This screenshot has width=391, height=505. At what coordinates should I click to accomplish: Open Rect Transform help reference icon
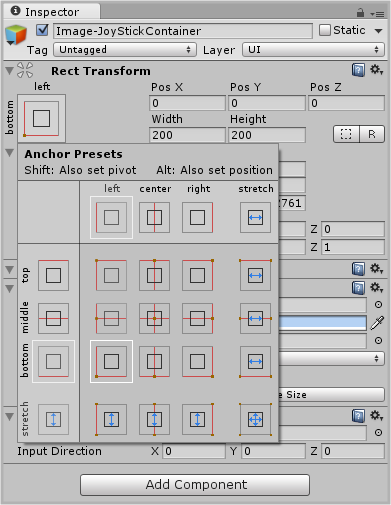tap(358, 70)
